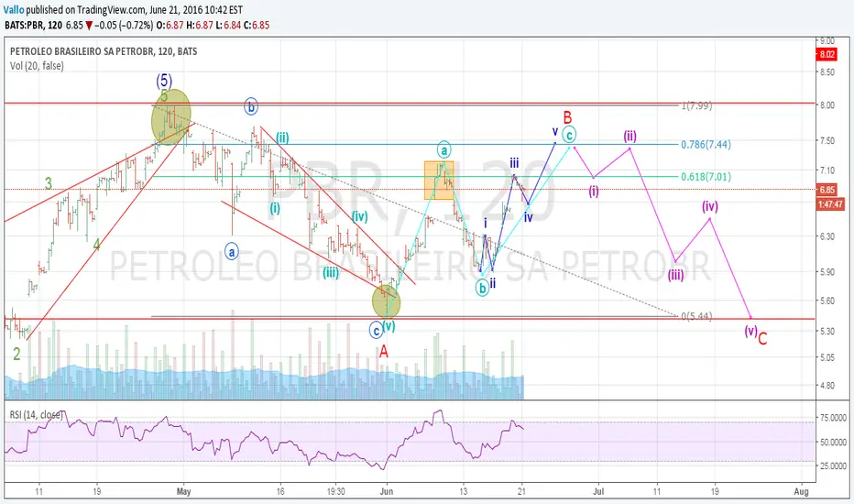
Task: Click the teal circled a label
Action: click(x=443, y=149)
